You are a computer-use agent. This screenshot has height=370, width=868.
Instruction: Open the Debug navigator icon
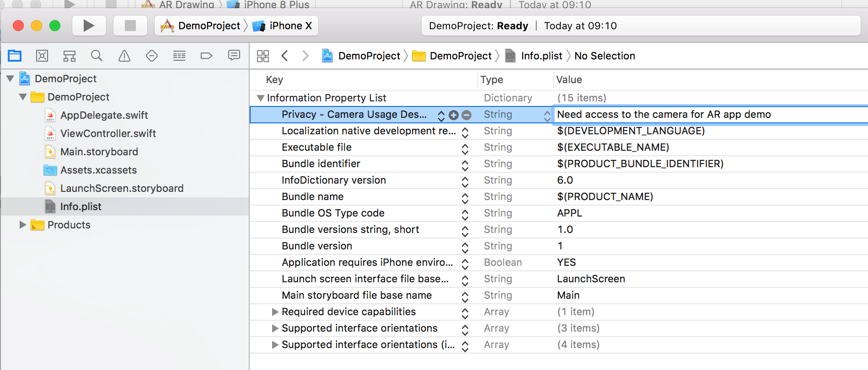click(179, 56)
